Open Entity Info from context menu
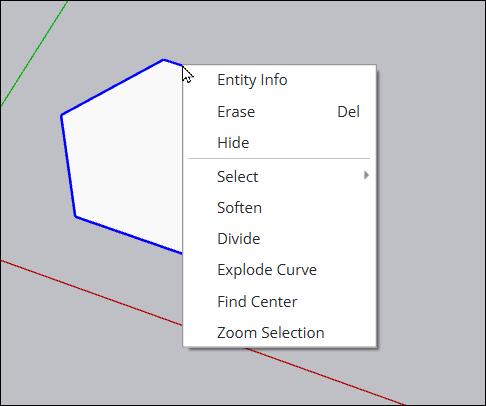The height and width of the screenshot is (406, 486). coord(280,80)
